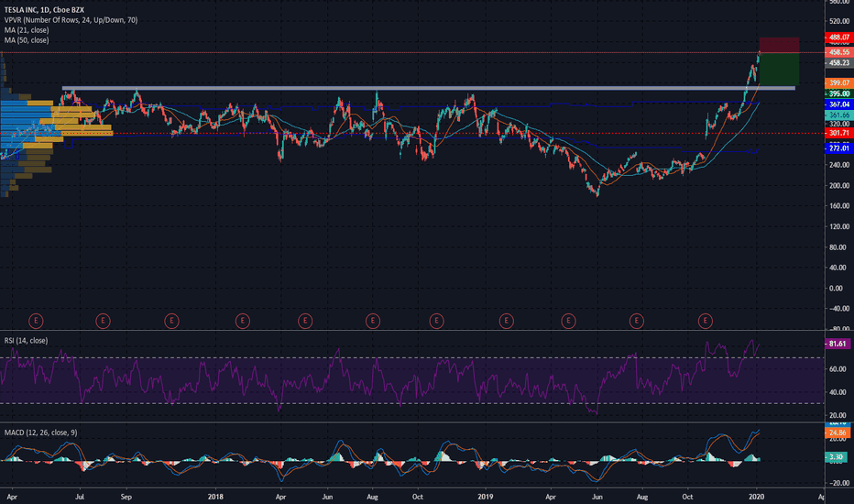Open the November 2017 earnings marker
854x504 pixels.
click(x=171, y=321)
